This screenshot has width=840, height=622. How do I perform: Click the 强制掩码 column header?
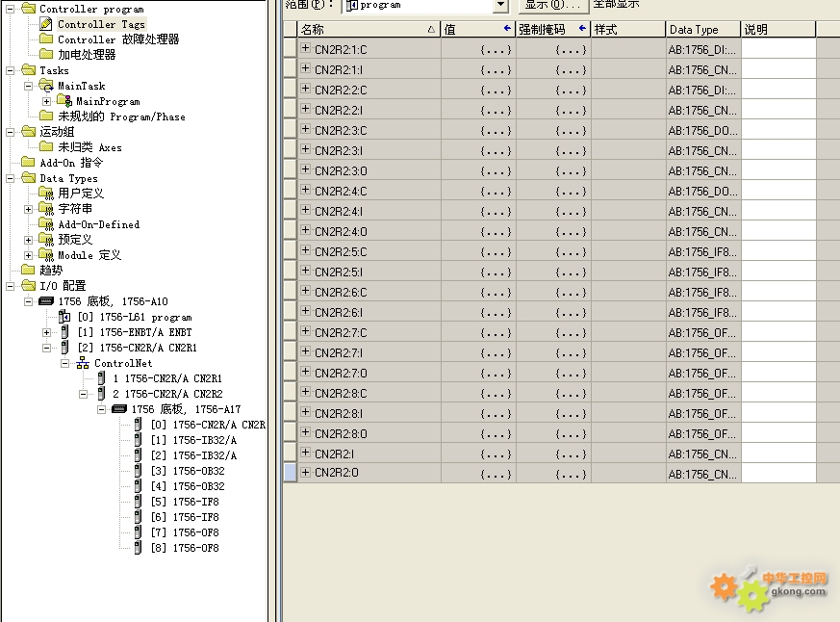pyautogui.click(x=553, y=30)
